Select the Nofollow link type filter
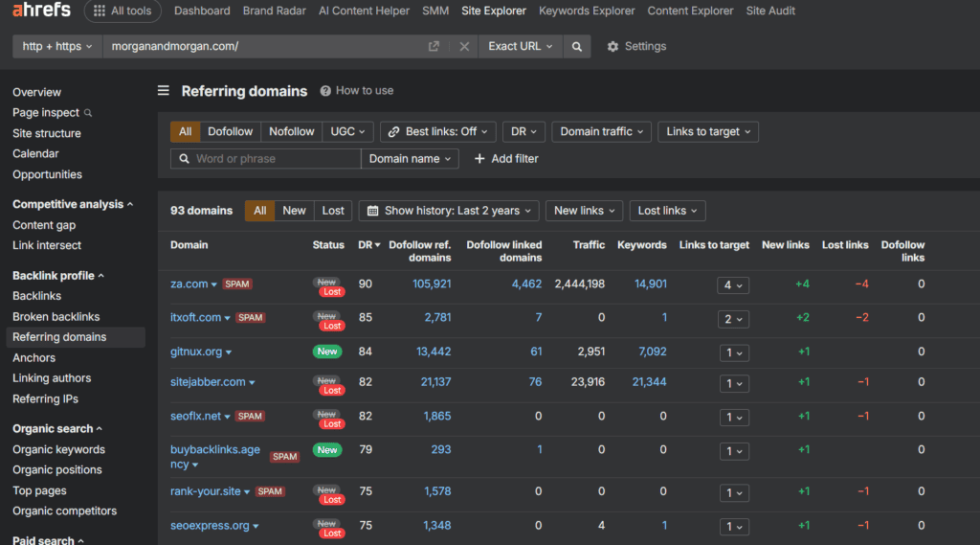980x545 pixels. [291, 131]
